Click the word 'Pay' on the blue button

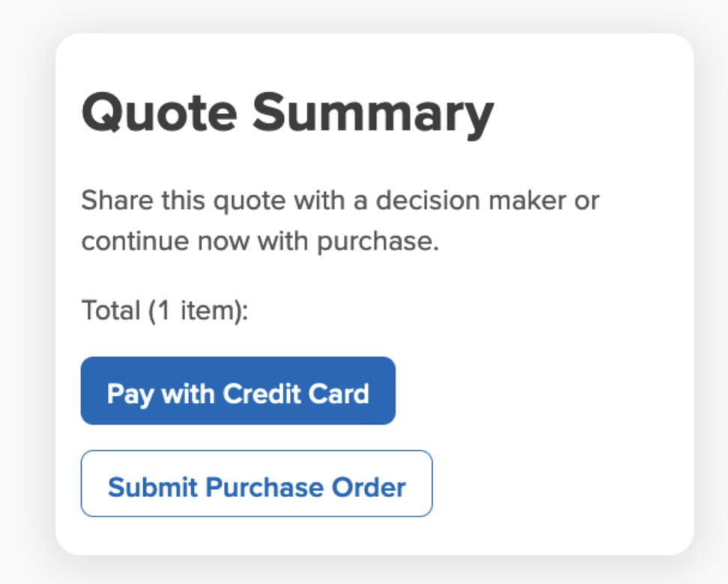pos(130,395)
